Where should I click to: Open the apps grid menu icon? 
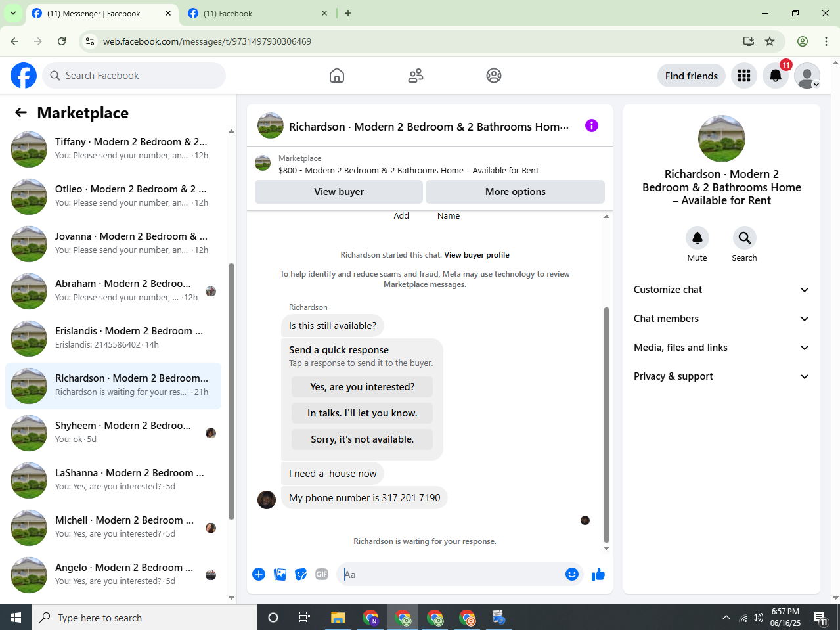tap(744, 76)
